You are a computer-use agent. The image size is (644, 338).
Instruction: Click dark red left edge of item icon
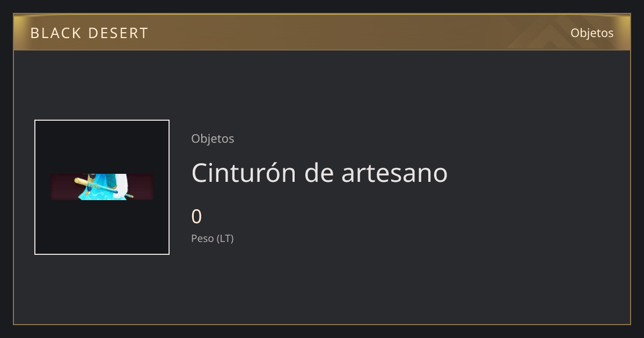[x=63, y=187]
